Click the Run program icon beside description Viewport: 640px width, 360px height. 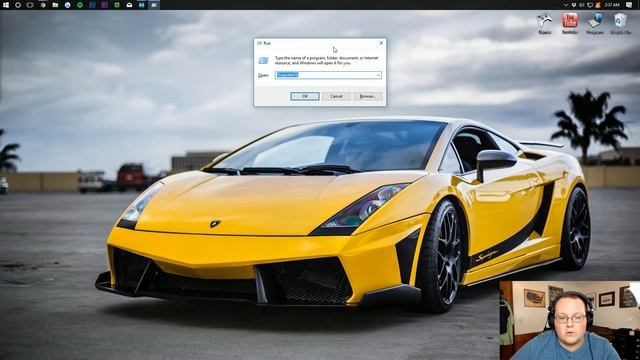pos(264,60)
